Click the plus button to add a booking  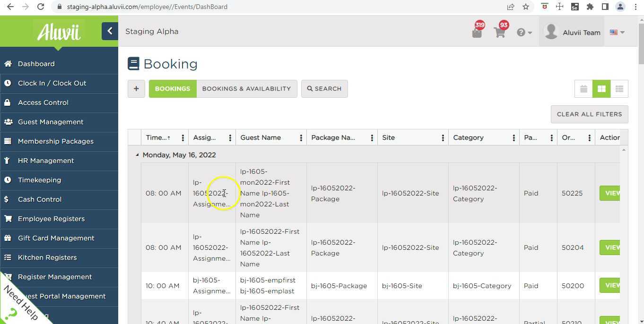pos(136,88)
